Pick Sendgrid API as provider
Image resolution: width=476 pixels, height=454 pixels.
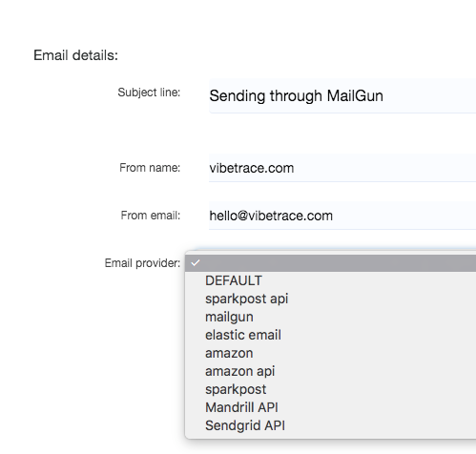point(330,425)
